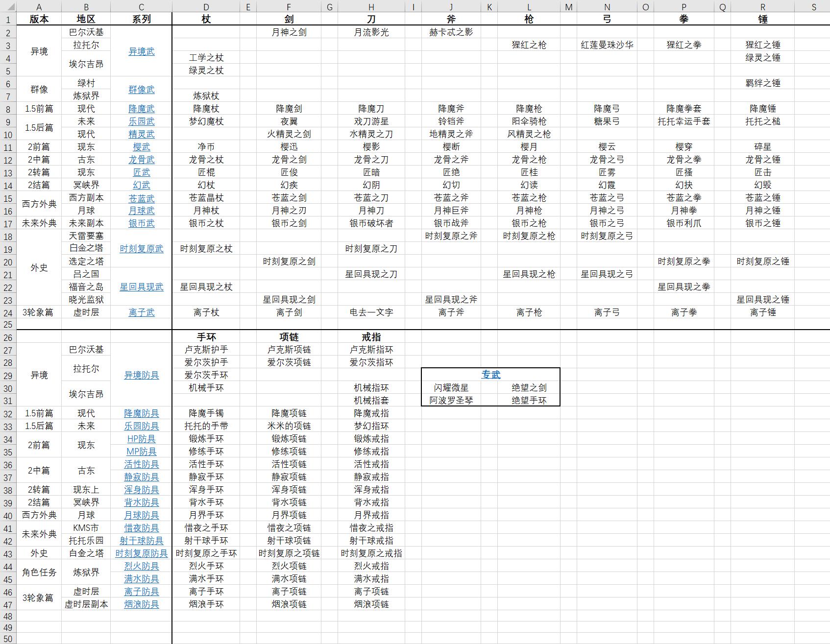Follow the 离子防具 hyperlink
Screen dimensions: 830x644
pyautogui.click(x=141, y=592)
